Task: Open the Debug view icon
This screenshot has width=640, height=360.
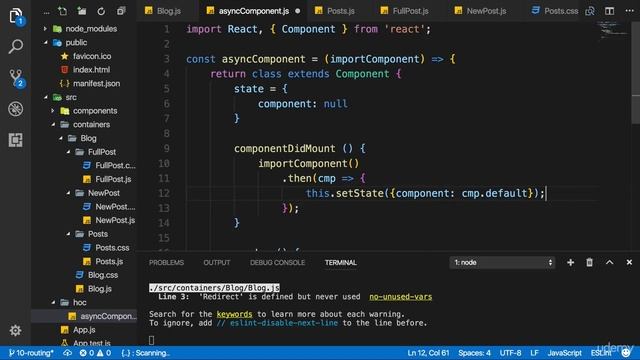Action: [16, 109]
